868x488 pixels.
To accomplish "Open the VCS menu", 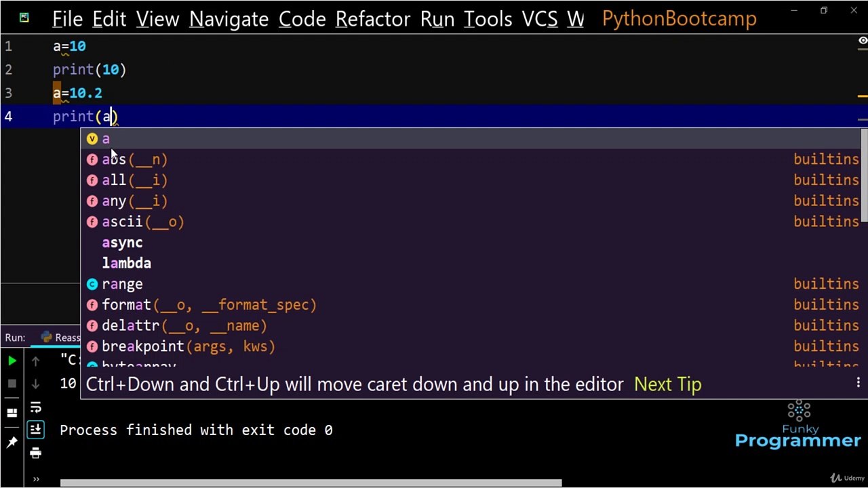I will tap(539, 19).
